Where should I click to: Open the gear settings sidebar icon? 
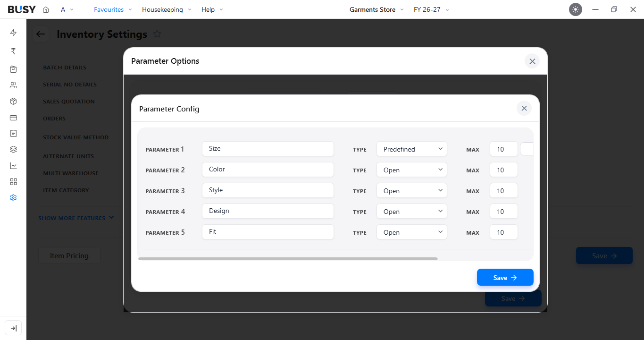click(x=13, y=198)
